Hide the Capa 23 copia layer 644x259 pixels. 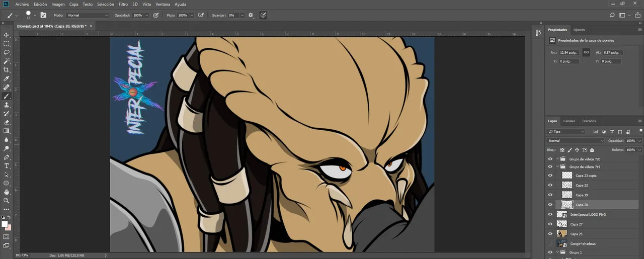coord(550,176)
